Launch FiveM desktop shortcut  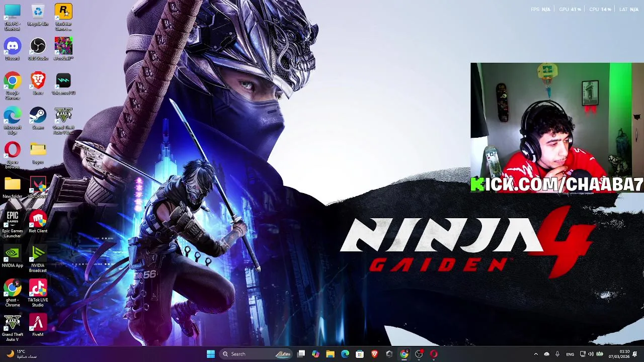[x=38, y=326]
